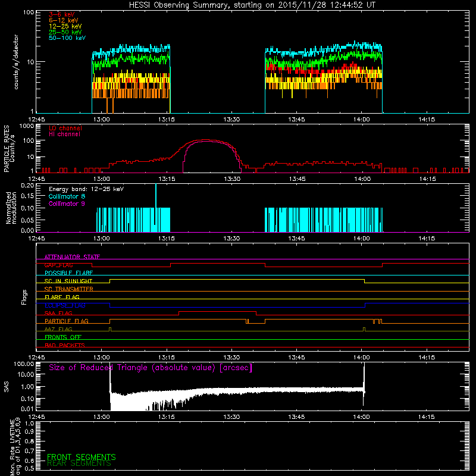Click the BAD_PACKETS flag label

[65, 345]
